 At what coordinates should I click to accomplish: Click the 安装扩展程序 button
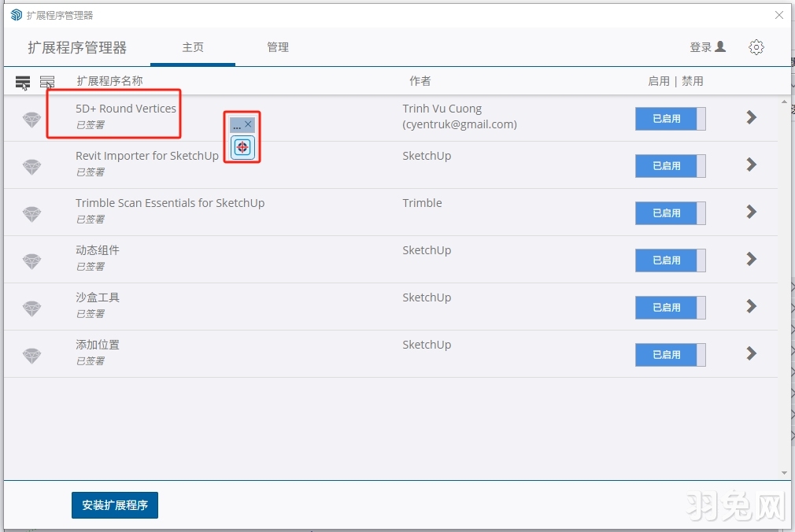coord(115,505)
